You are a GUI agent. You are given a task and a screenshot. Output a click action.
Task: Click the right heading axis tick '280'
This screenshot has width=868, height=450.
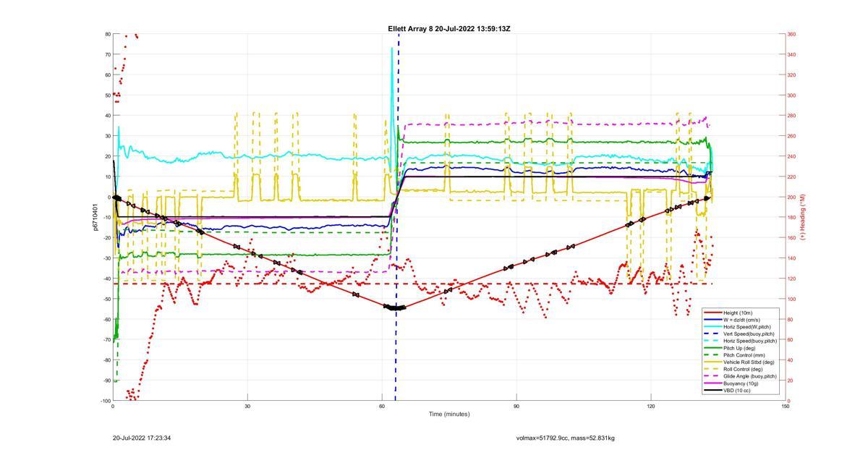point(792,116)
